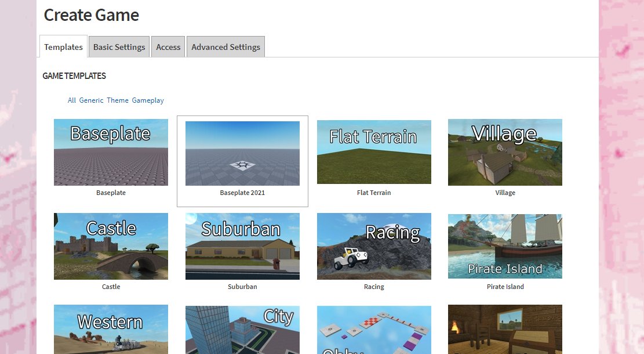Click the 'Castle' caption text
The image size is (644, 354).
(111, 287)
